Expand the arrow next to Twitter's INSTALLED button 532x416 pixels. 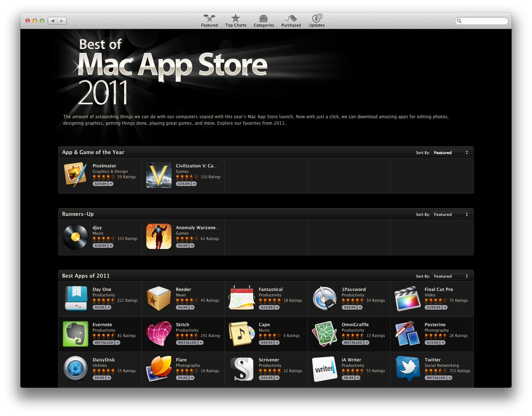pyautogui.click(x=449, y=378)
